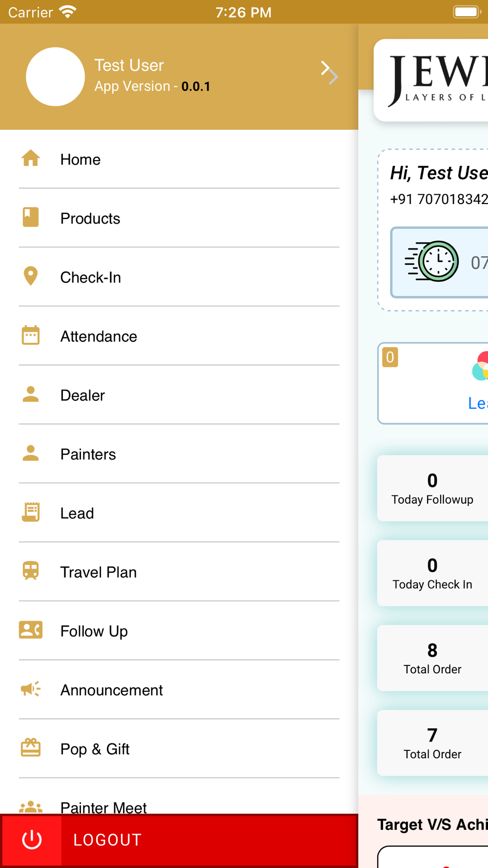Click the Pop & Gift card icon

coord(31,748)
